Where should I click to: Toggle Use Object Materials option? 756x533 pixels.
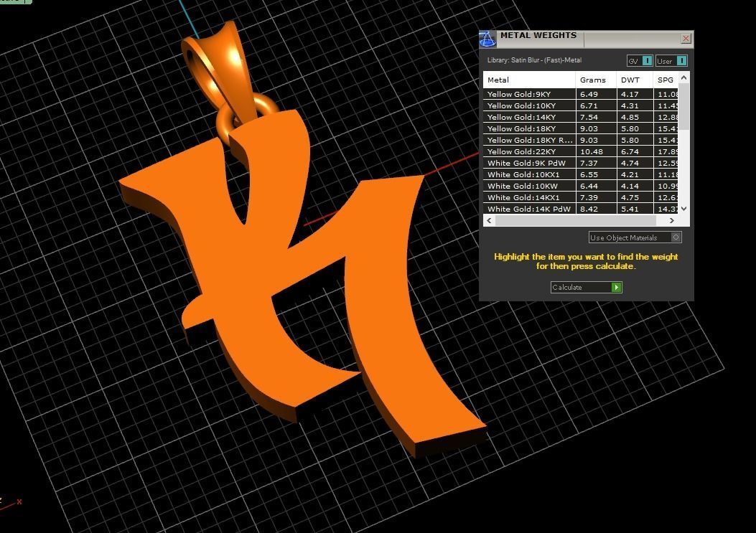click(635, 237)
